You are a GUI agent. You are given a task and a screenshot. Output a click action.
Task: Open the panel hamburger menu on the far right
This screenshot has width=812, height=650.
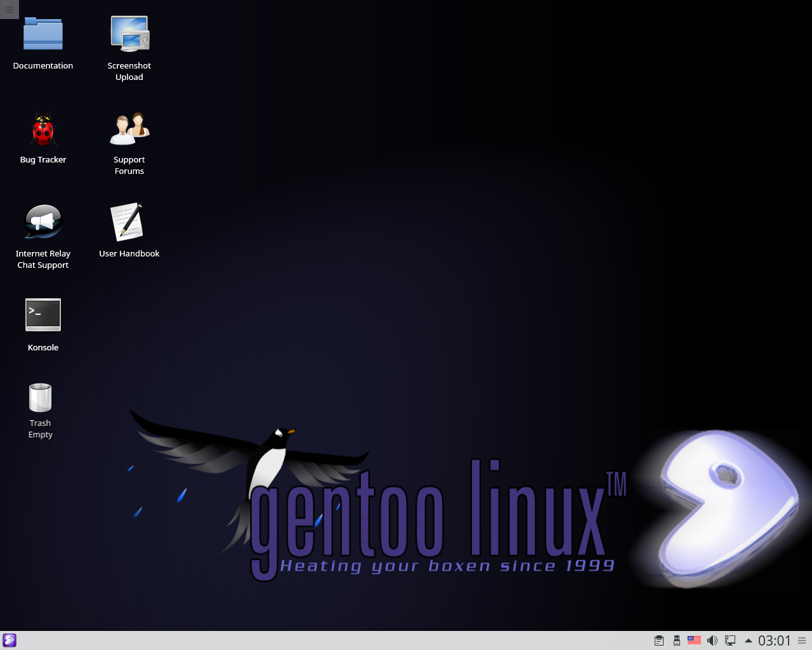[x=803, y=640]
